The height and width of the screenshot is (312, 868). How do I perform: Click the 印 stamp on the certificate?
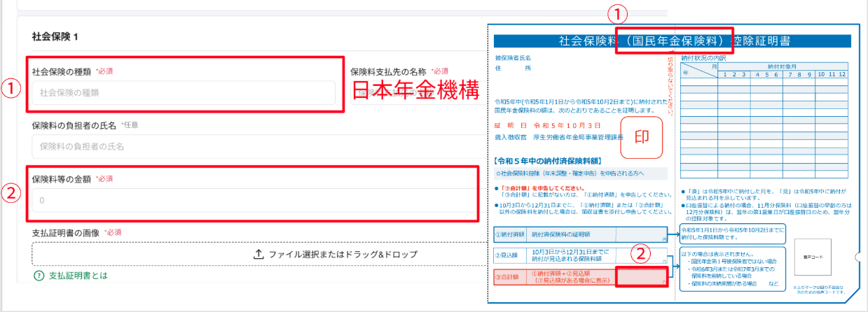coord(641,136)
